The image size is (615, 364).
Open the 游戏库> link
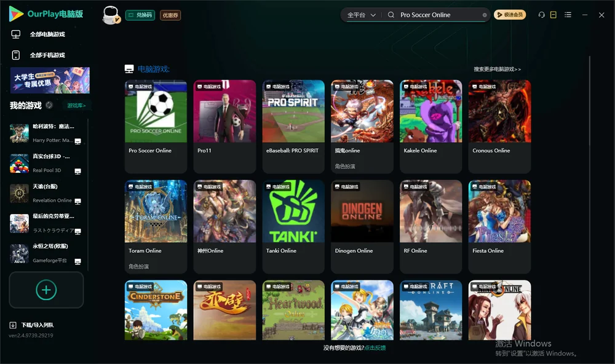coord(76,106)
